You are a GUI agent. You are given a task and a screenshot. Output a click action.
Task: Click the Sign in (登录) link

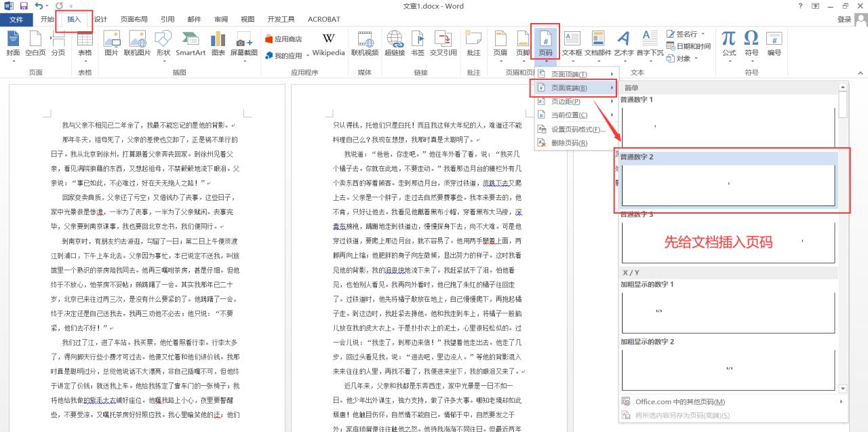tap(844, 20)
